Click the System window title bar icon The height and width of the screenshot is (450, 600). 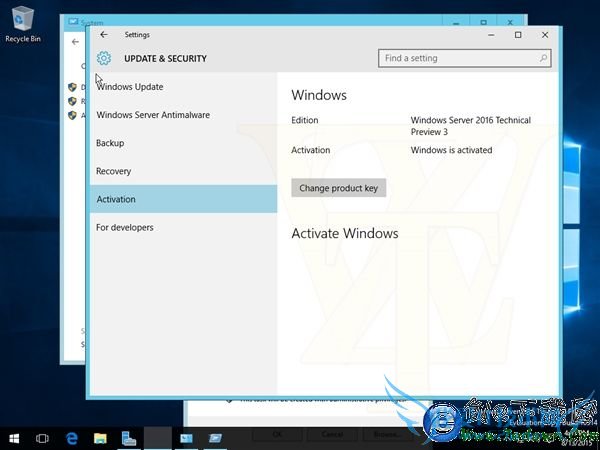73,21
